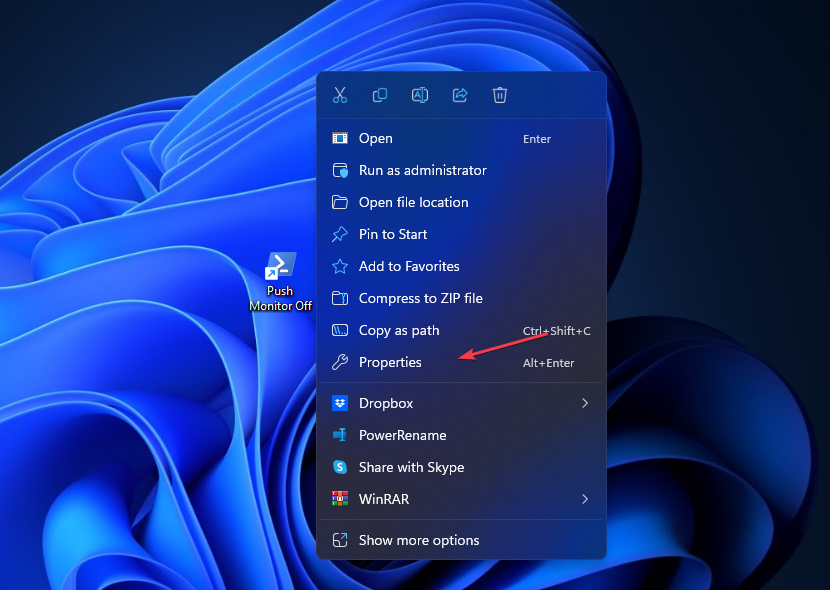Click the WinRAR books icon
Image resolution: width=830 pixels, height=590 pixels.
pos(340,499)
